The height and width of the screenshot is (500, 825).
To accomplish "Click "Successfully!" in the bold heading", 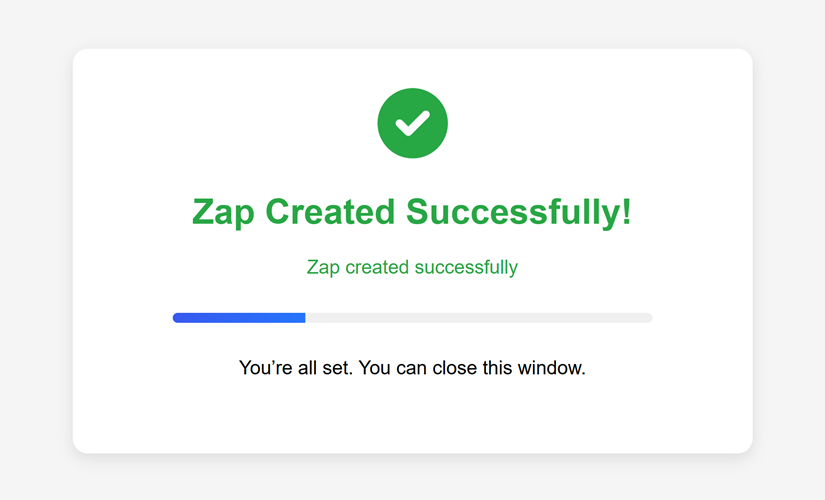I will (518, 212).
